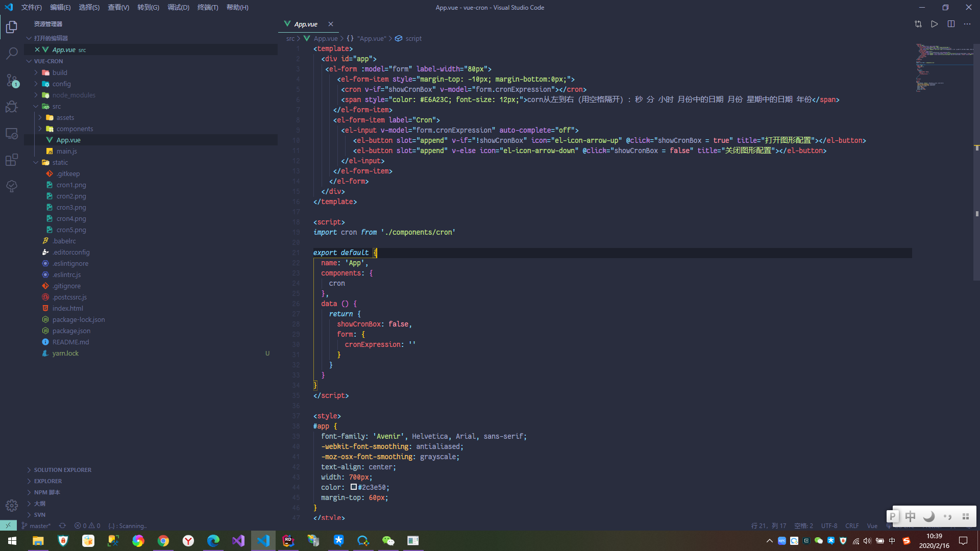Viewport: 980px width, 551px height.
Task: Click the script breadcrumb item
Action: pyautogui.click(x=413, y=38)
